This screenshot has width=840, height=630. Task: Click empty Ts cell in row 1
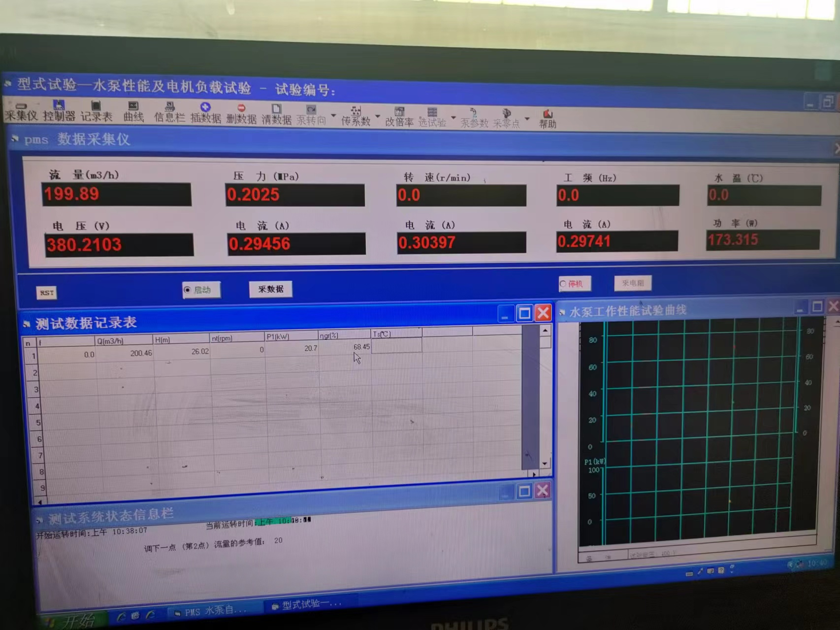point(397,345)
